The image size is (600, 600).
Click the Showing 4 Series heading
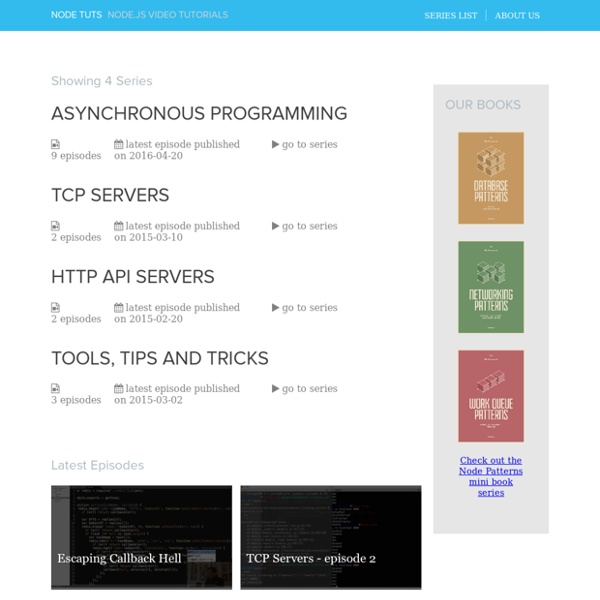[x=102, y=81]
